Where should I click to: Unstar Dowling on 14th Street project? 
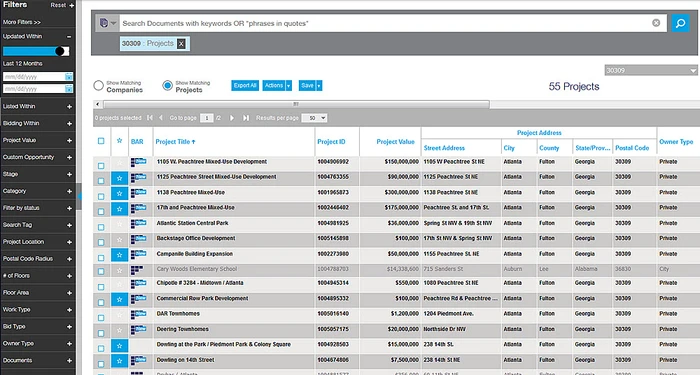pos(119,361)
